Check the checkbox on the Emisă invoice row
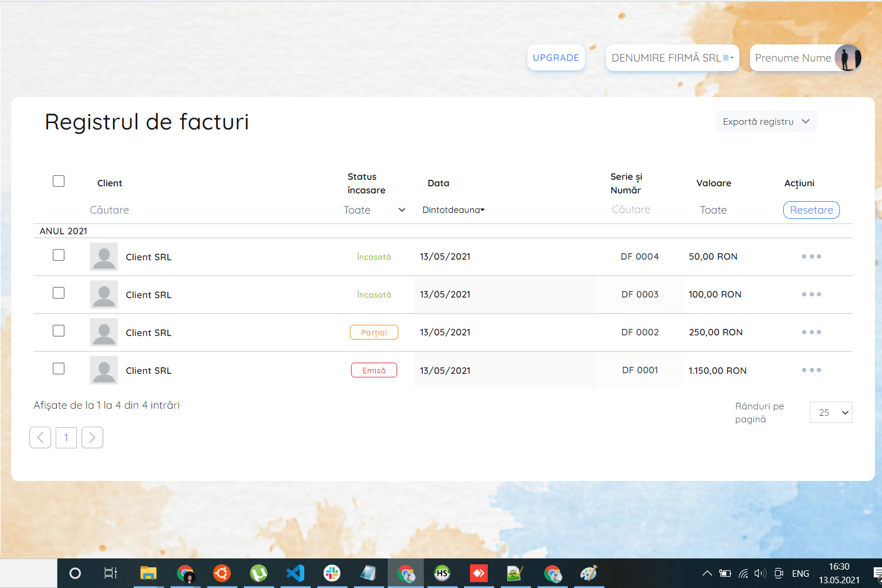The width and height of the screenshot is (882, 588). tap(58, 368)
